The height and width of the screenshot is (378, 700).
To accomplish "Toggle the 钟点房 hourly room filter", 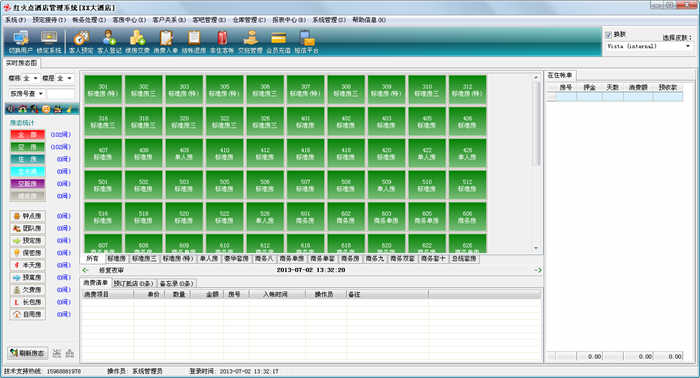I will point(27,216).
